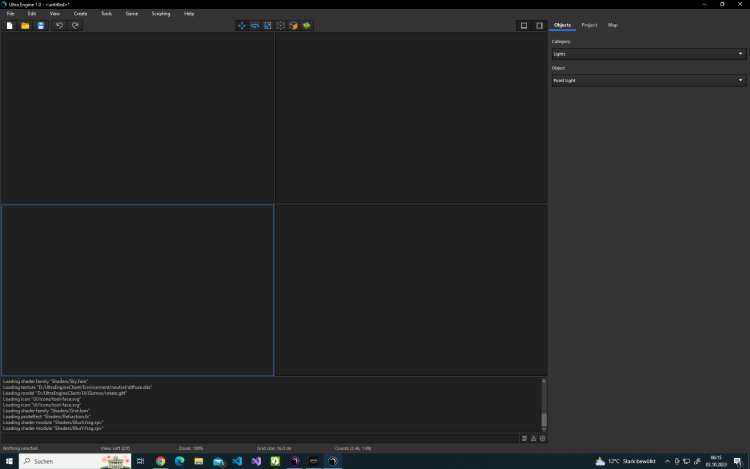Select the Scale tool
Screen dimensions: 750x469
(x=268, y=25)
